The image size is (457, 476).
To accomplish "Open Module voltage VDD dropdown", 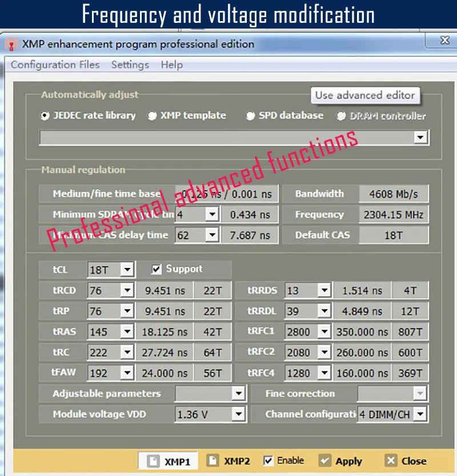I will coord(239,414).
